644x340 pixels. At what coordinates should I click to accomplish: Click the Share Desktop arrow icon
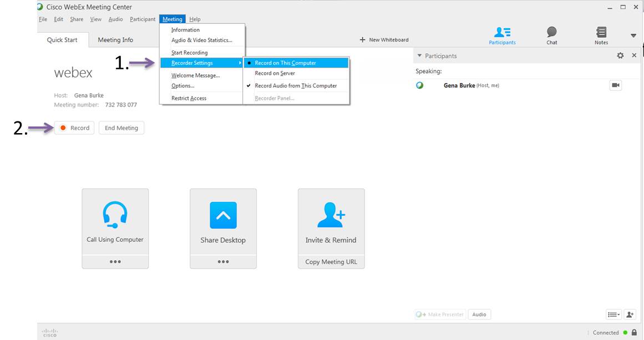click(223, 215)
